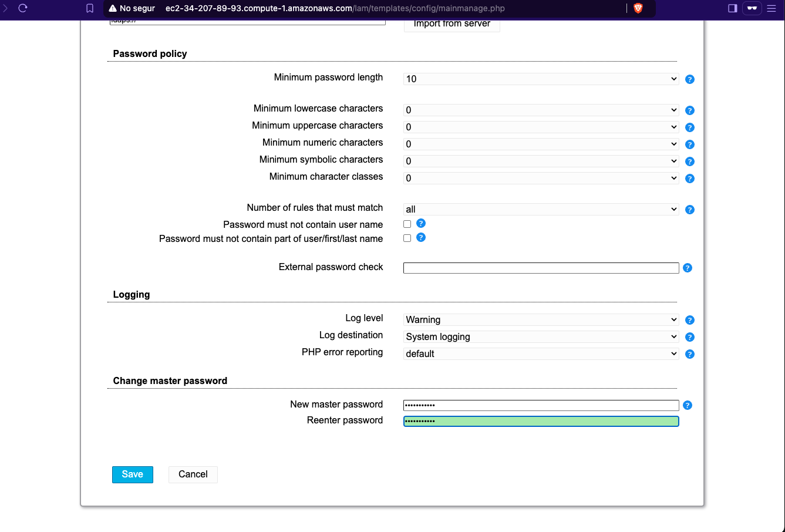
Task: Toggle the browser sidebar panel icon
Action: [733, 8]
